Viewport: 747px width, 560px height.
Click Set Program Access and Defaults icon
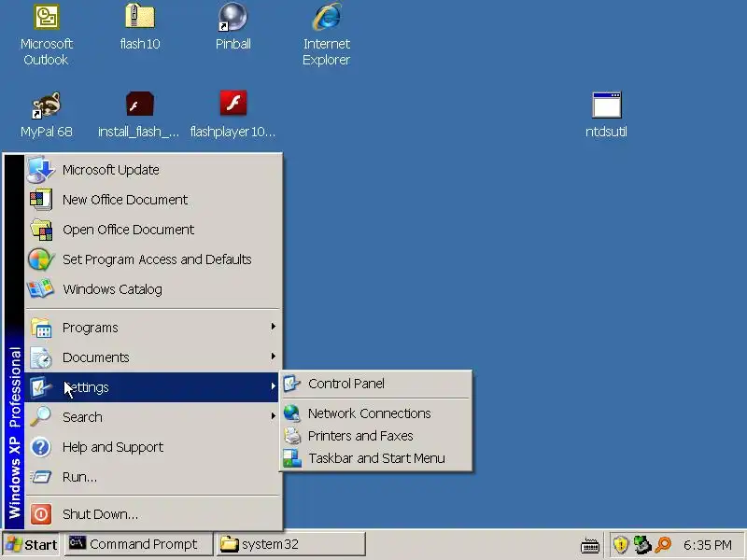click(x=40, y=259)
